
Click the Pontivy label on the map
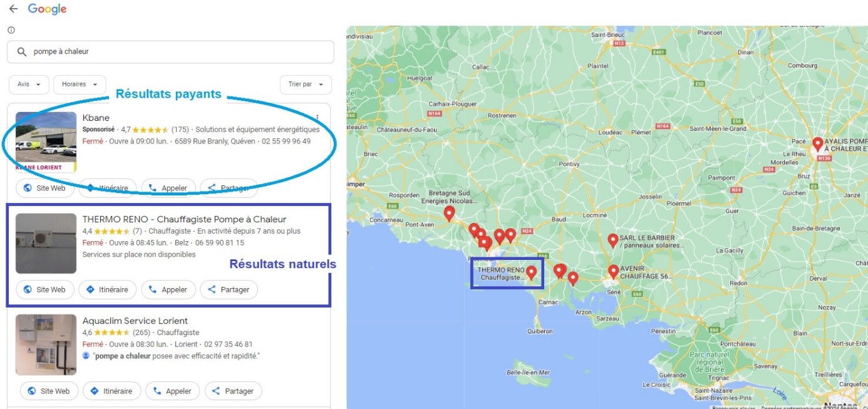(x=569, y=164)
